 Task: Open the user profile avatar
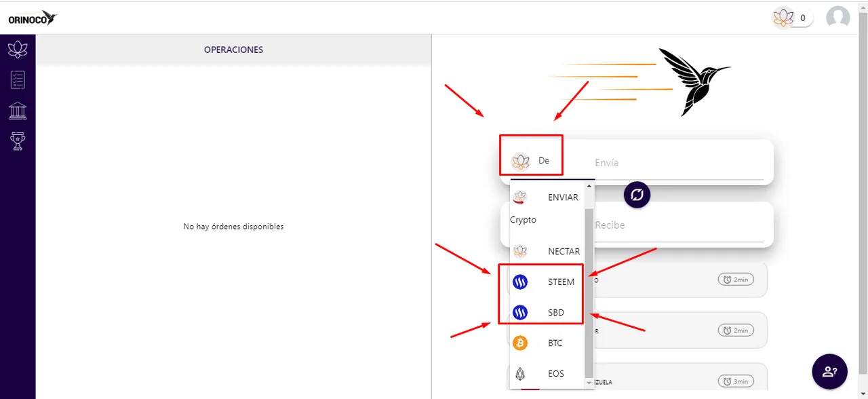click(x=838, y=18)
